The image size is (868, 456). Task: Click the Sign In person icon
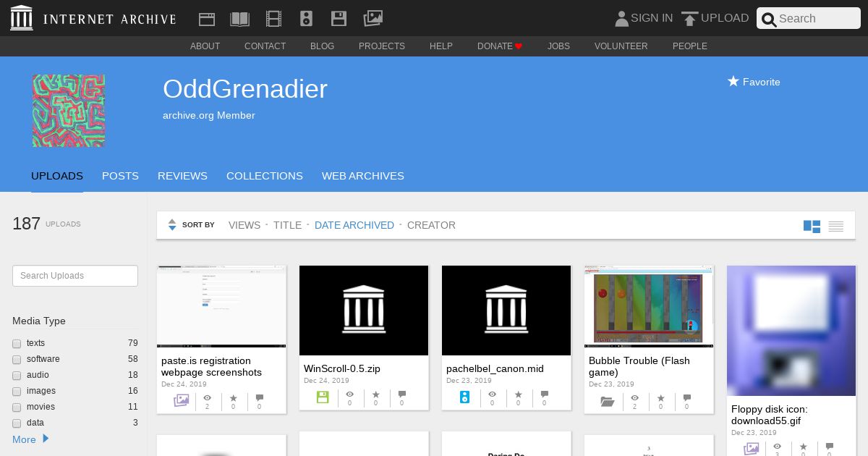coord(621,19)
